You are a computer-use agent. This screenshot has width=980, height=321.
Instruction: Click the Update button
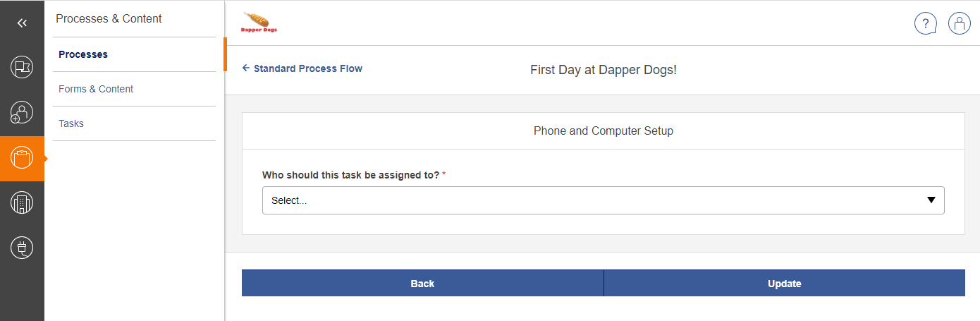pyautogui.click(x=784, y=284)
